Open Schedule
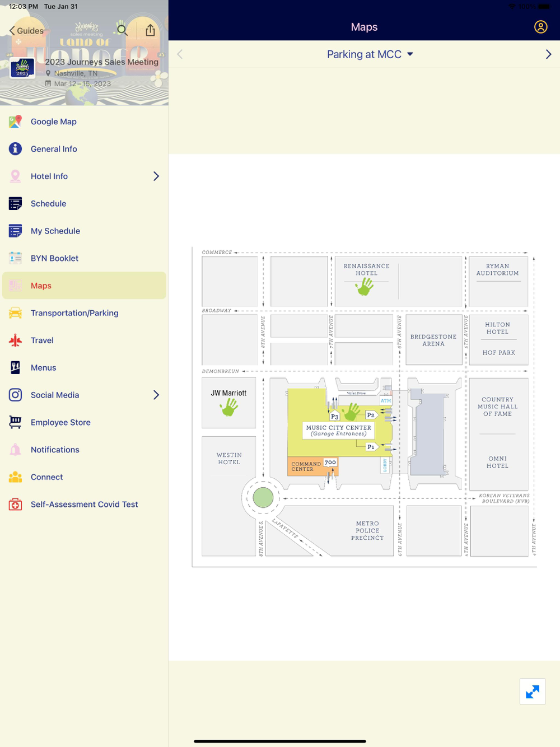Viewport: 560px width, 747px height. (84, 204)
